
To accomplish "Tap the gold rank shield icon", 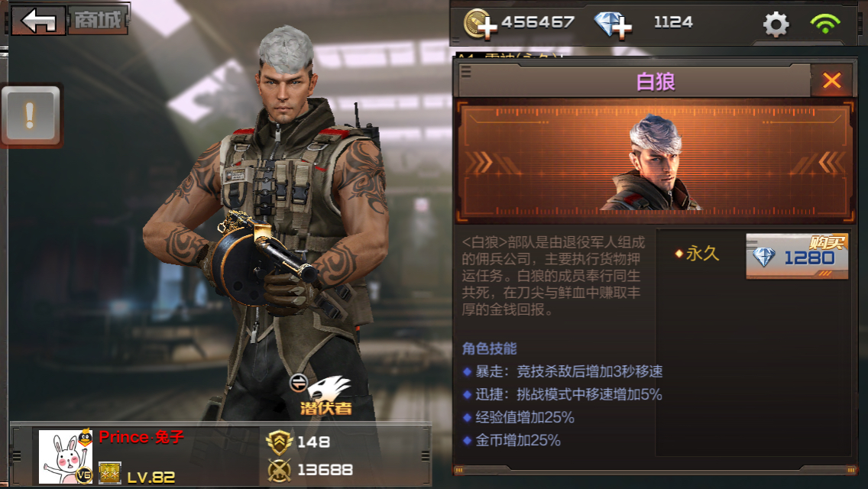I will tap(279, 442).
